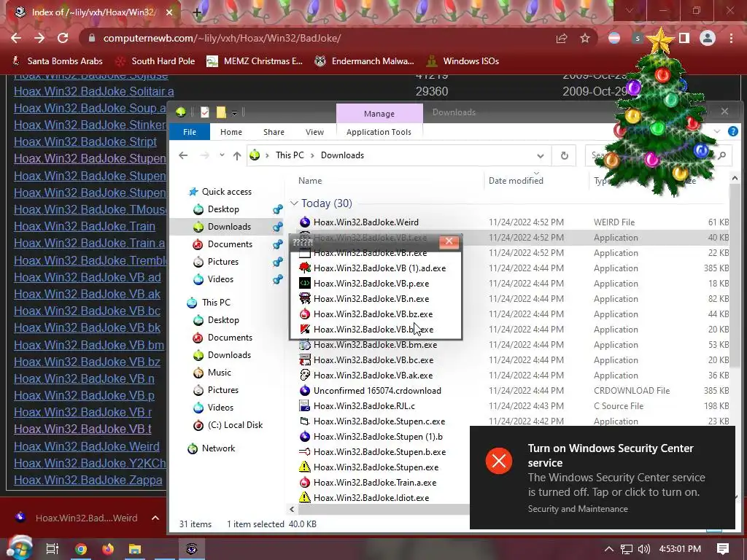Switch to Home ribbon tab

[x=231, y=132]
